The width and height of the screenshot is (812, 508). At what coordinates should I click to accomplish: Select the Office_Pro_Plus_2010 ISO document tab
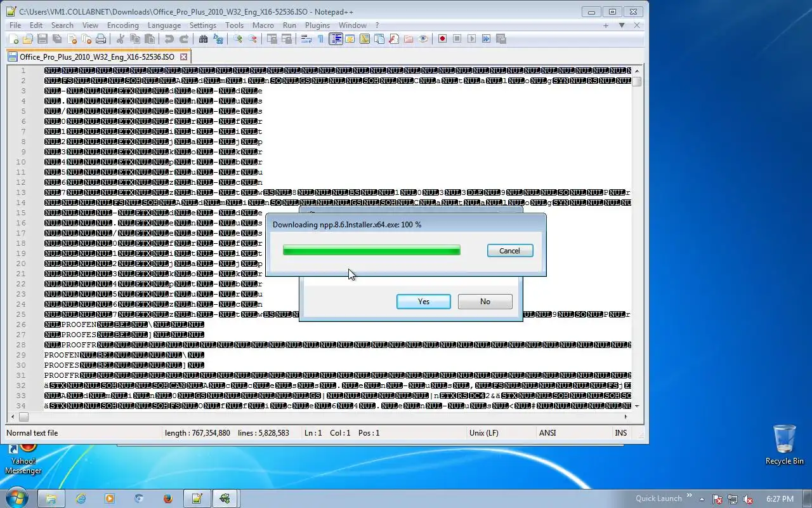[98, 57]
